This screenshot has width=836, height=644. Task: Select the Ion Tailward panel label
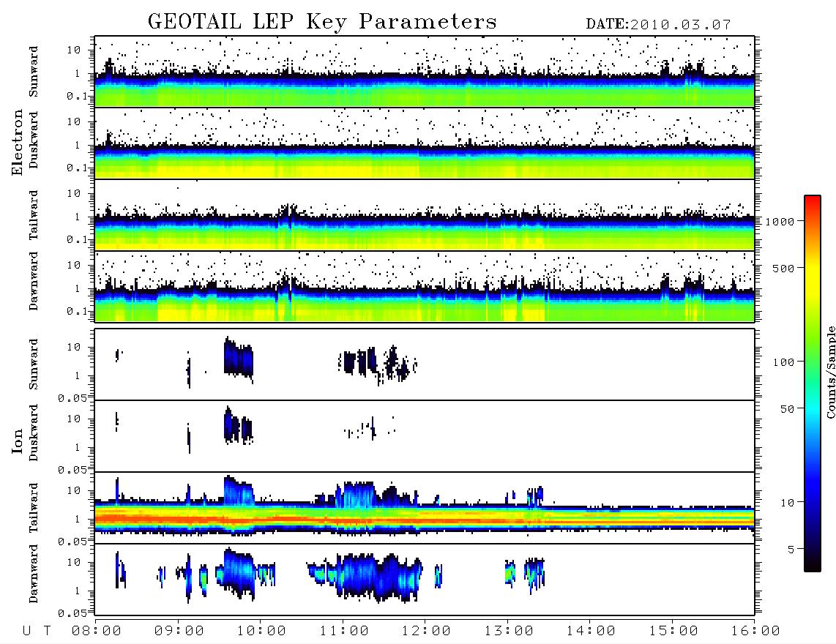pos(34,508)
